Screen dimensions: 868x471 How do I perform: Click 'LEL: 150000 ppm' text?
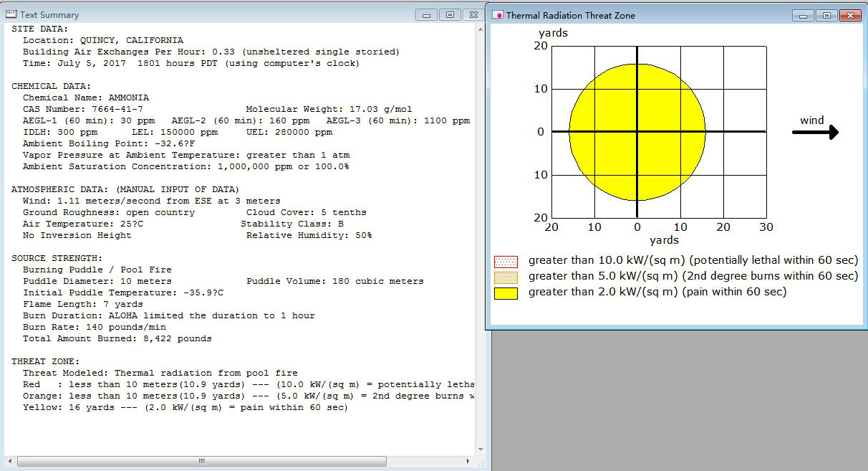click(x=175, y=132)
